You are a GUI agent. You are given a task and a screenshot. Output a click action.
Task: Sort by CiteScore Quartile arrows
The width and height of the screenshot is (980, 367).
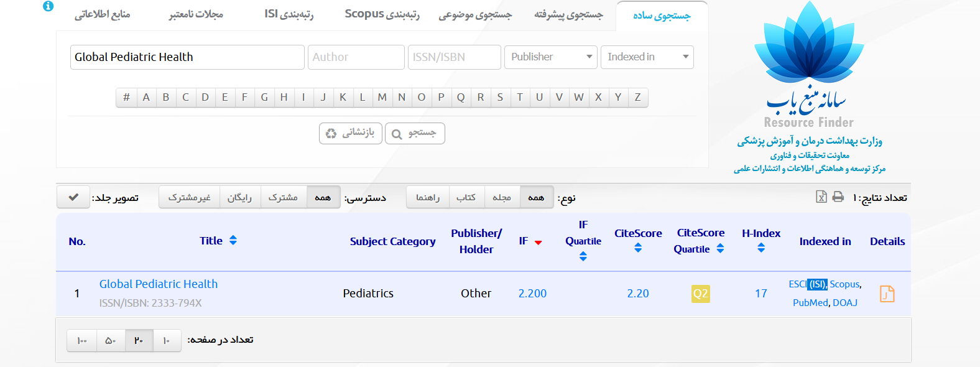click(x=720, y=248)
